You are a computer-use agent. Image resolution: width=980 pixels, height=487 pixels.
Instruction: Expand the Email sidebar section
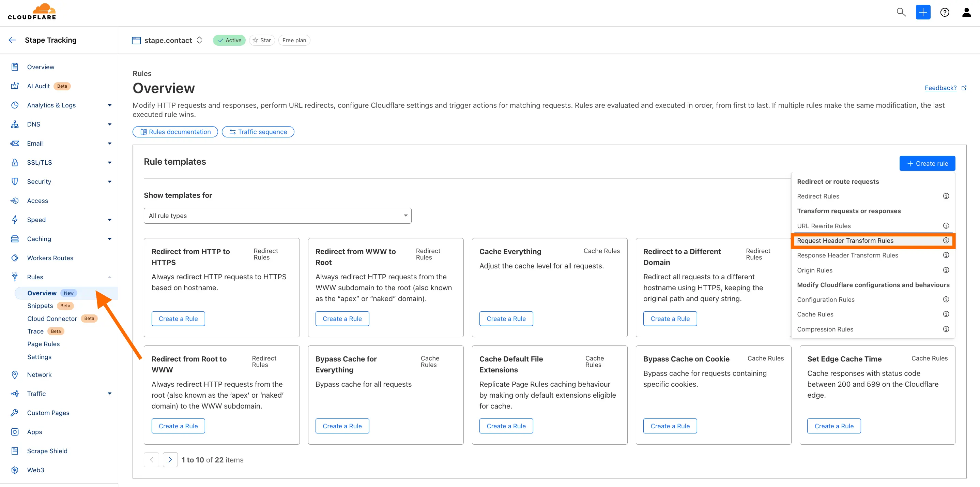click(x=110, y=144)
